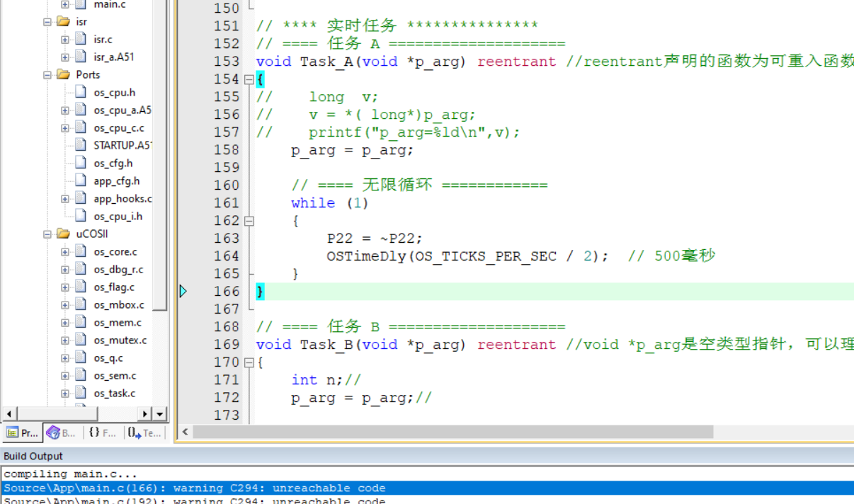Click the os_cpu_i.h file icon
Viewport: 854px width, 504px height.
coord(80,217)
